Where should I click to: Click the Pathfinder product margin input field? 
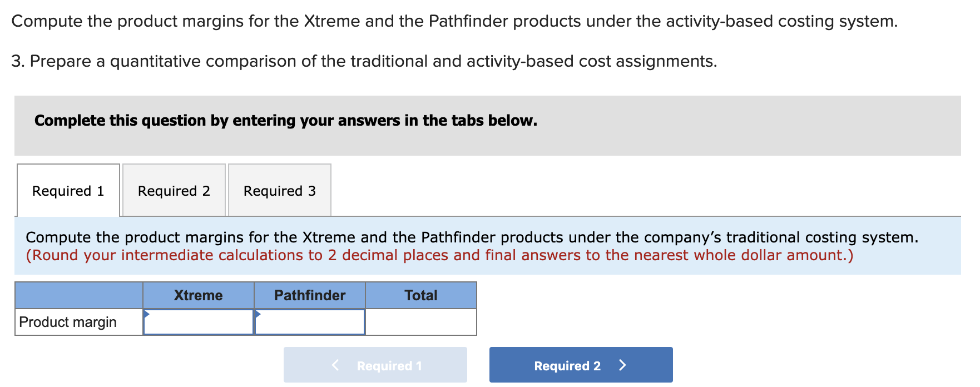[x=311, y=321]
